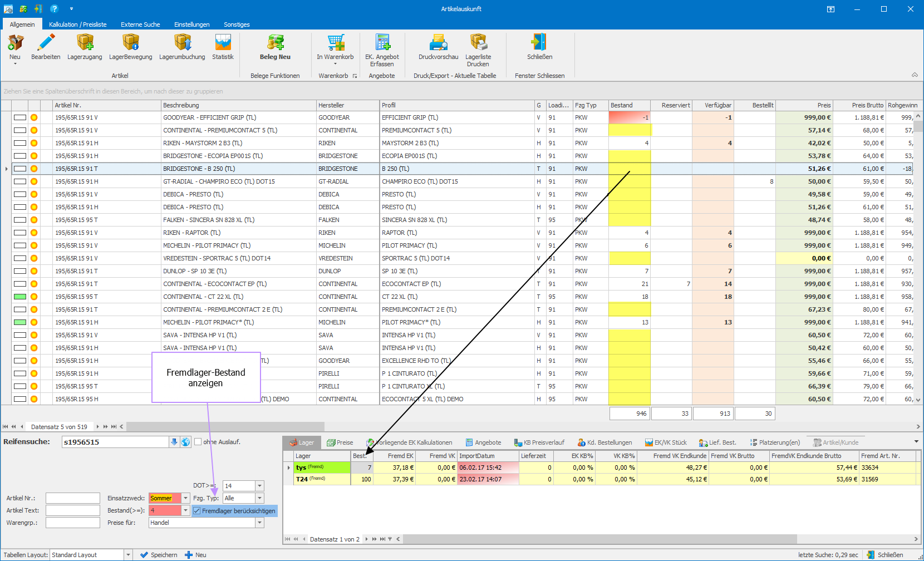Enable the ohne Auslauf checkbox
924x561 pixels.
point(198,442)
